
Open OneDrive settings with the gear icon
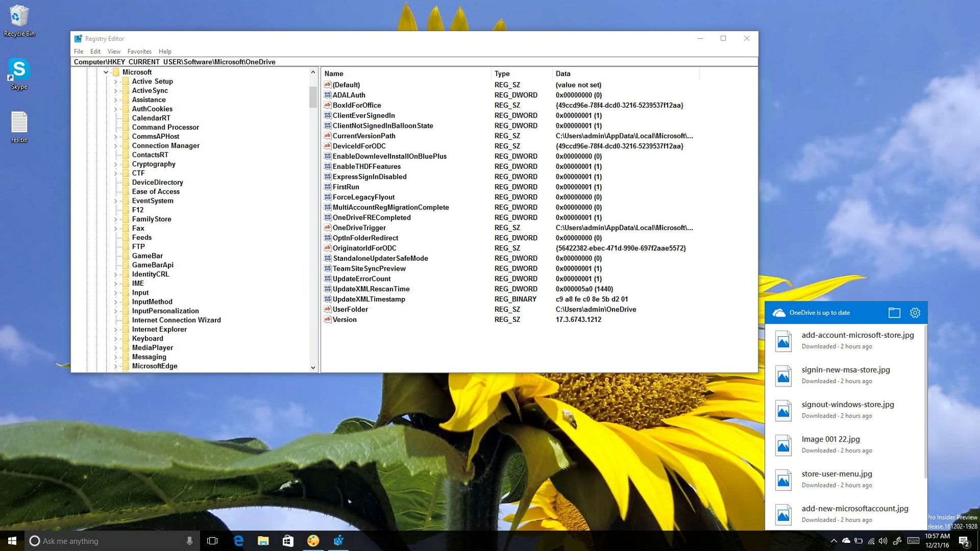915,313
